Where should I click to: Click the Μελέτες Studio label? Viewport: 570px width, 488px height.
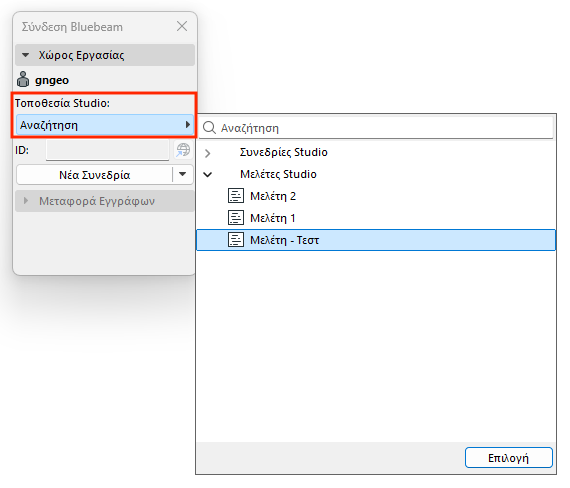[x=278, y=174]
